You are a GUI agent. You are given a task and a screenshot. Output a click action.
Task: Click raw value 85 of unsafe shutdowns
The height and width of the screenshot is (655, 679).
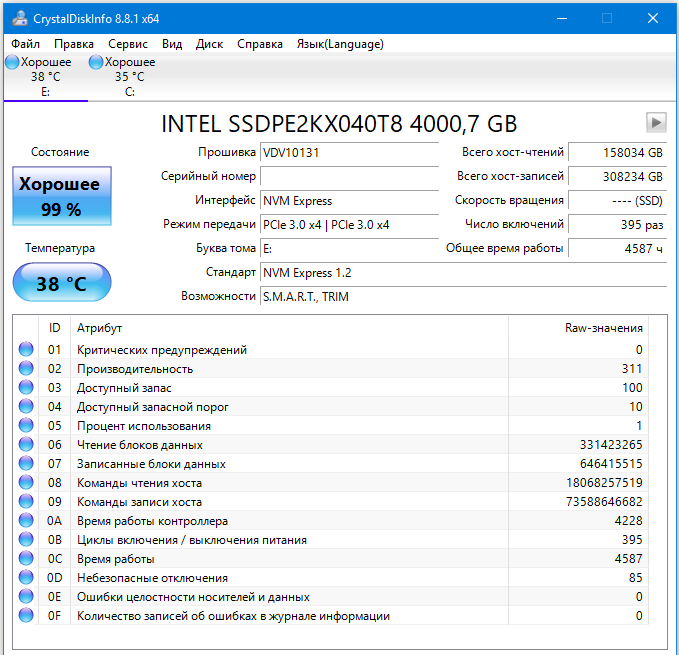coord(636,578)
